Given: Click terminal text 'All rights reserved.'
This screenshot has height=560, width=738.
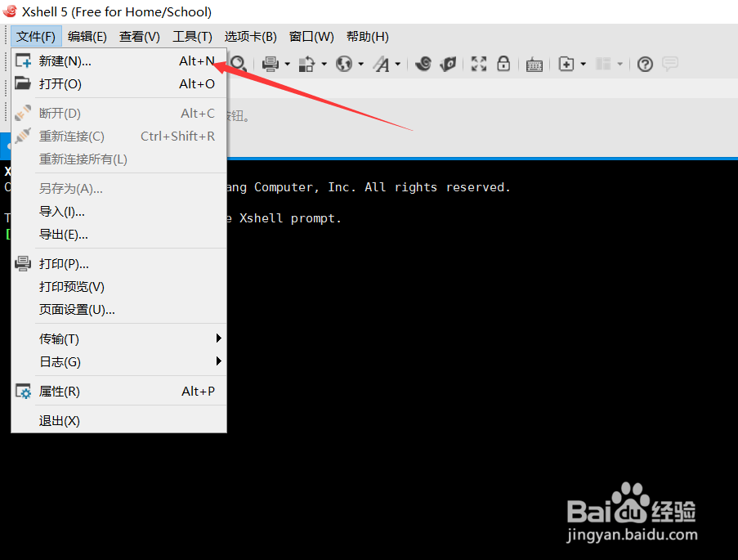Looking at the screenshot, I should pos(437,187).
